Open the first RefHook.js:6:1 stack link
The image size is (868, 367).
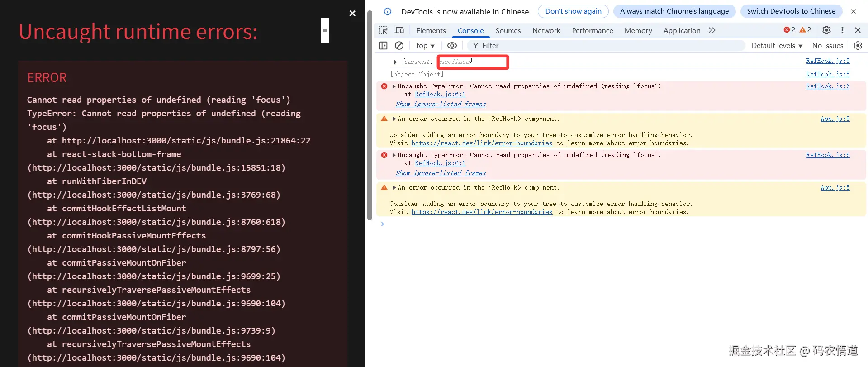pos(440,94)
